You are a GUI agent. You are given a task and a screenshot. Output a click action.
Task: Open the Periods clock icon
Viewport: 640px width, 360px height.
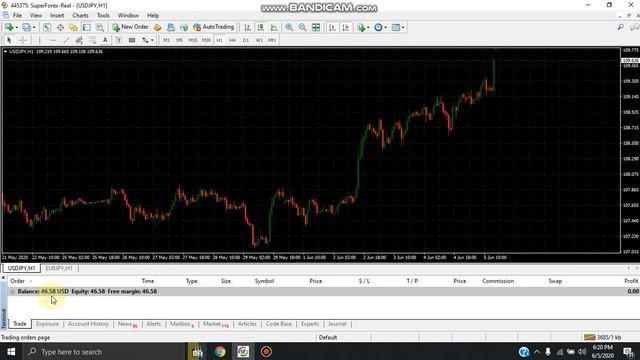[x=378, y=27]
